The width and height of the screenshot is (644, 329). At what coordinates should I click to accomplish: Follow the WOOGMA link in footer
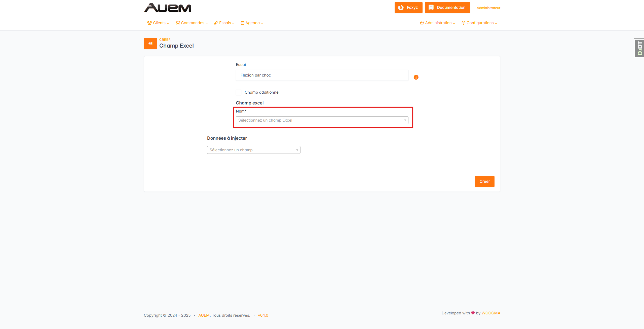pos(490,313)
